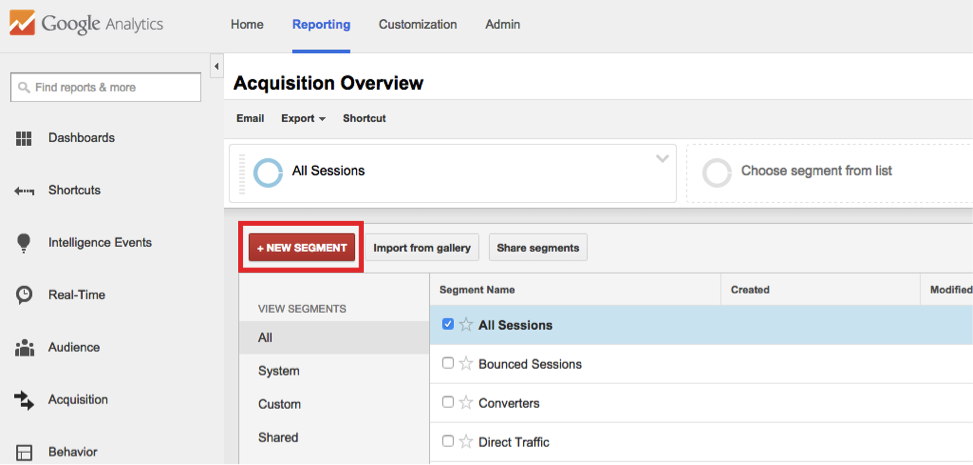Star the All Sessions segment
The image size is (973, 465).
(465, 325)
